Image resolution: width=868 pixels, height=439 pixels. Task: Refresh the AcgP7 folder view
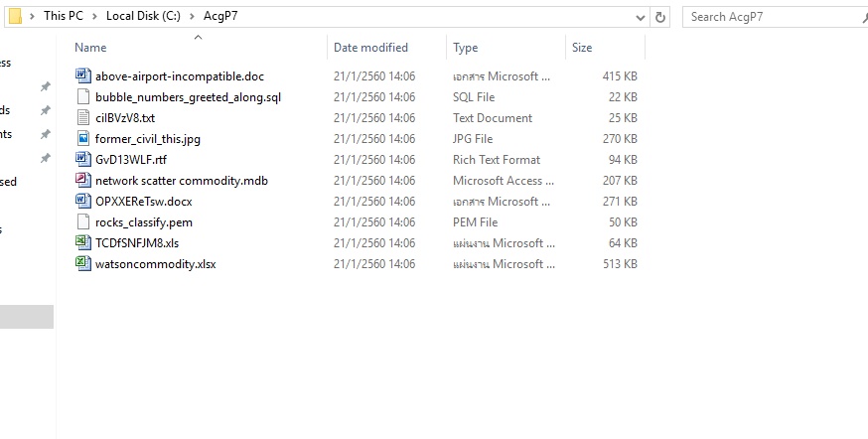(x=659, y=17)
